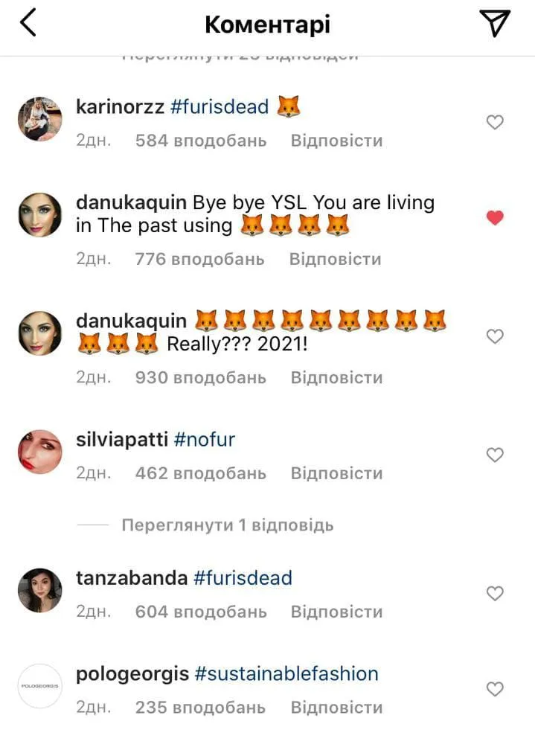Expand "Переглянути 1 відповідь" replies
Screen dimensions: 535x756
(228, 525)
